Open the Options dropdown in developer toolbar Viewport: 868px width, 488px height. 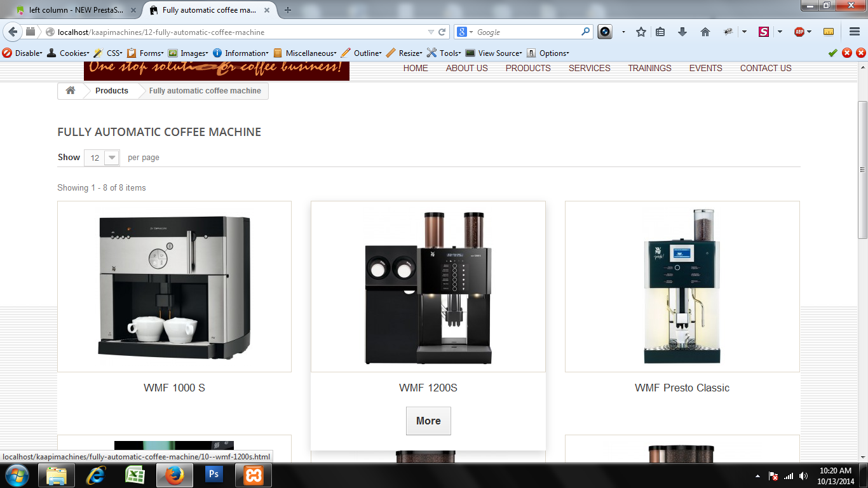click(x=548, y=53)
